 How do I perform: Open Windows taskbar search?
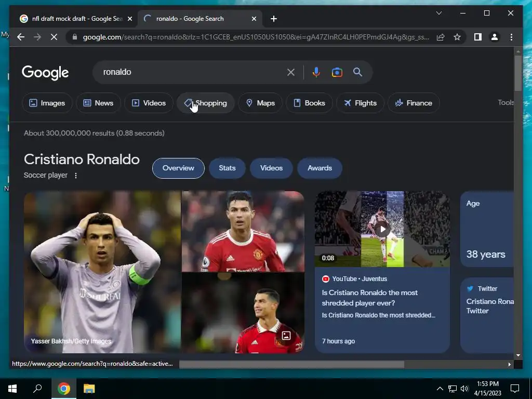(x=37, y=389)
